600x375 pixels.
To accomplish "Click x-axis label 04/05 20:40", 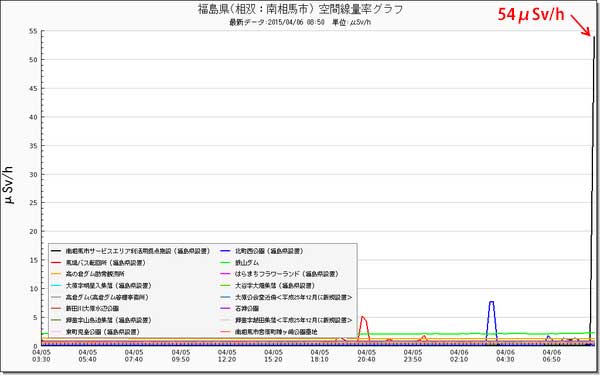I will (366, 355).
